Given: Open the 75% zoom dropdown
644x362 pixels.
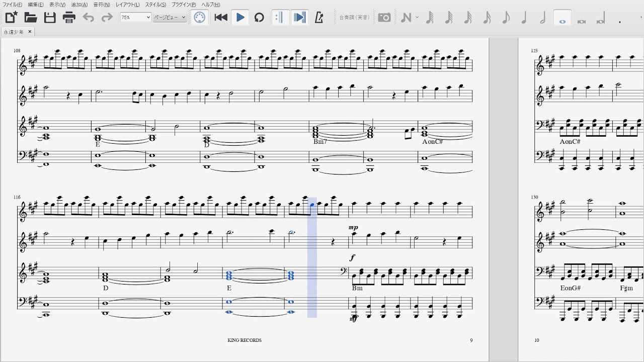Looking at the screenshot, I should coord(135,17).
